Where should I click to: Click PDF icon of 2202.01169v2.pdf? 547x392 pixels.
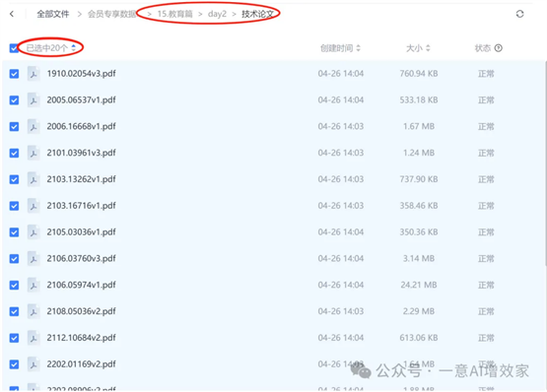tap(34, 364)
